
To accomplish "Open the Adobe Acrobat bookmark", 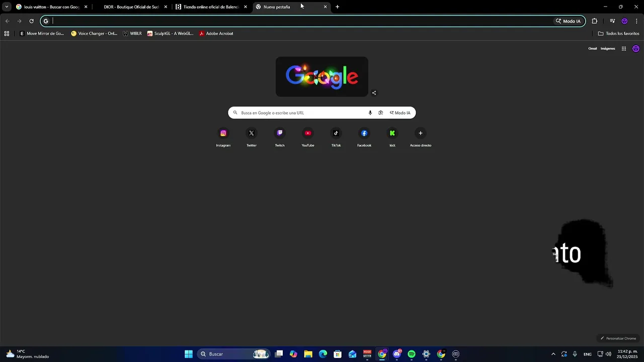I will click(x=216, y=34).
